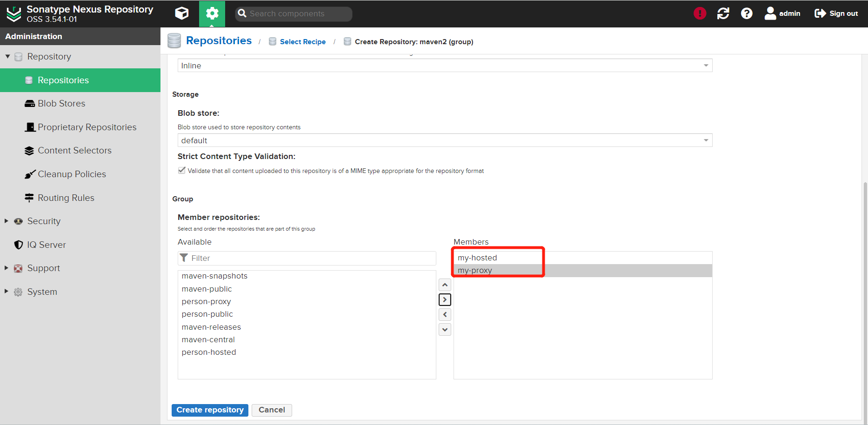The image size is (868, 425).
Task: Click the Cleanup Policies broom icon
Action: (30, 174)
